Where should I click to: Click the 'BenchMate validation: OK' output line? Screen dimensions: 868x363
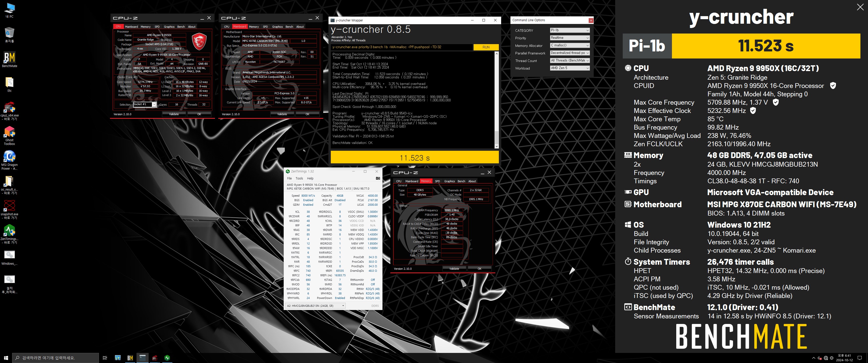pyautogui.click(x=352, y=143)
